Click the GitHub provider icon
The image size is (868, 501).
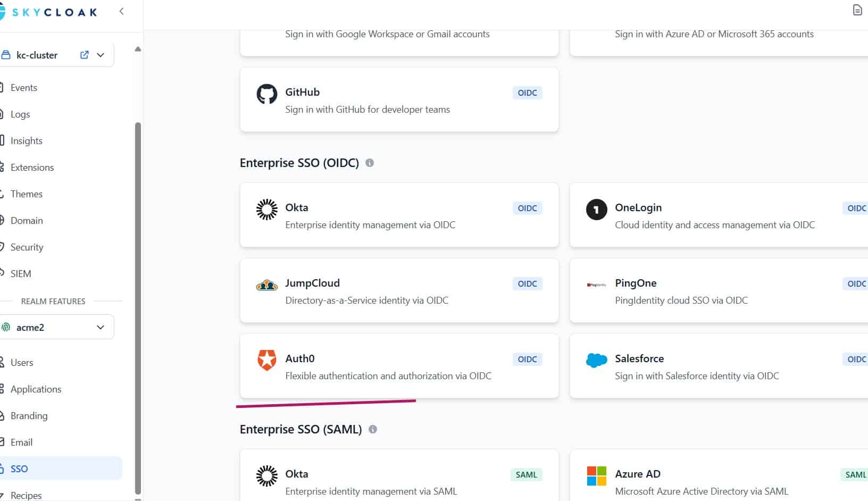267,93
